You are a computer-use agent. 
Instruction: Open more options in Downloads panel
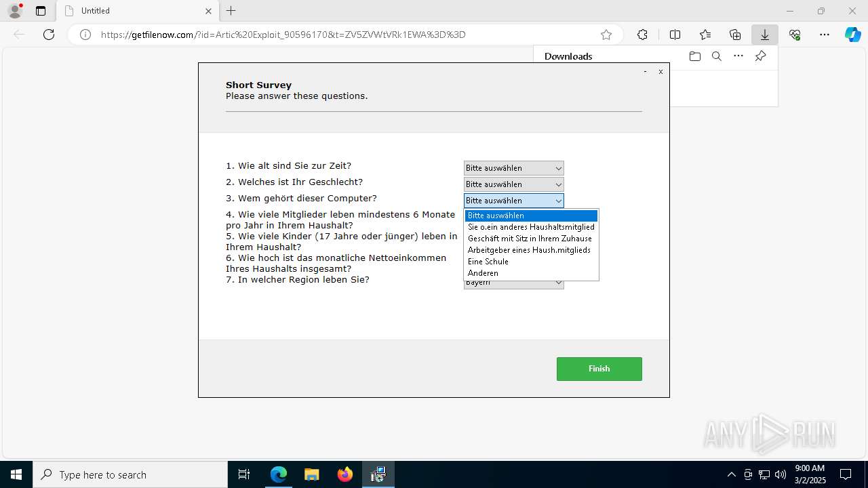point(738,56)
